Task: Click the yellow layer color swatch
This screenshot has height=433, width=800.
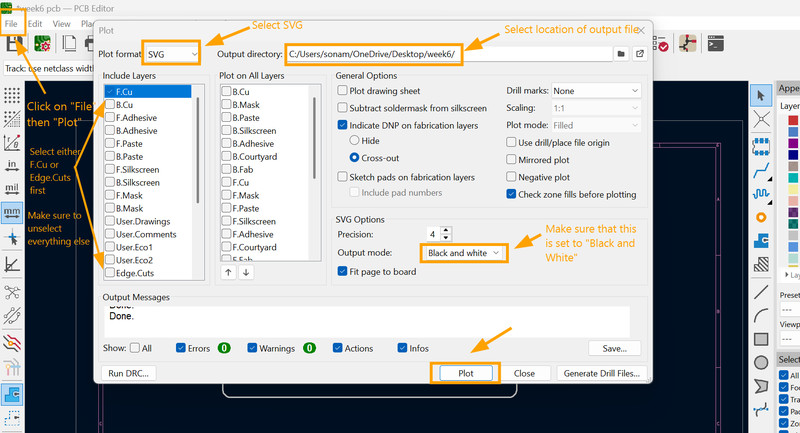Action: [x=793, y=189]
